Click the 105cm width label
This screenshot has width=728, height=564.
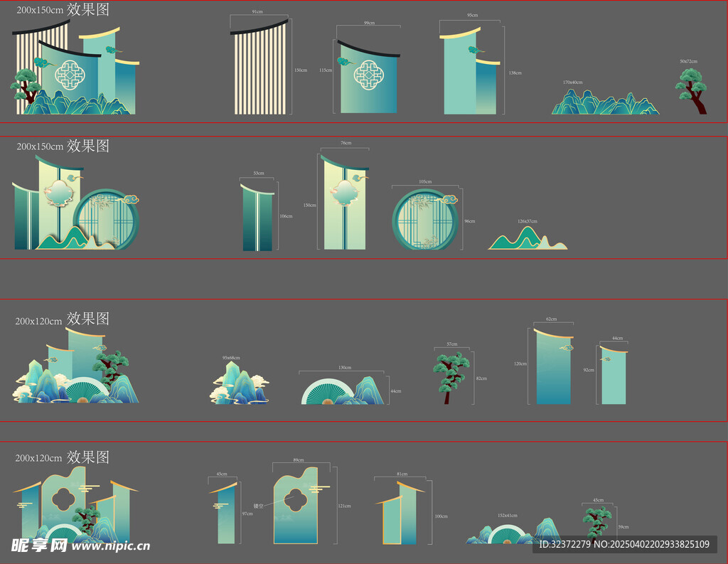(425, 181)
